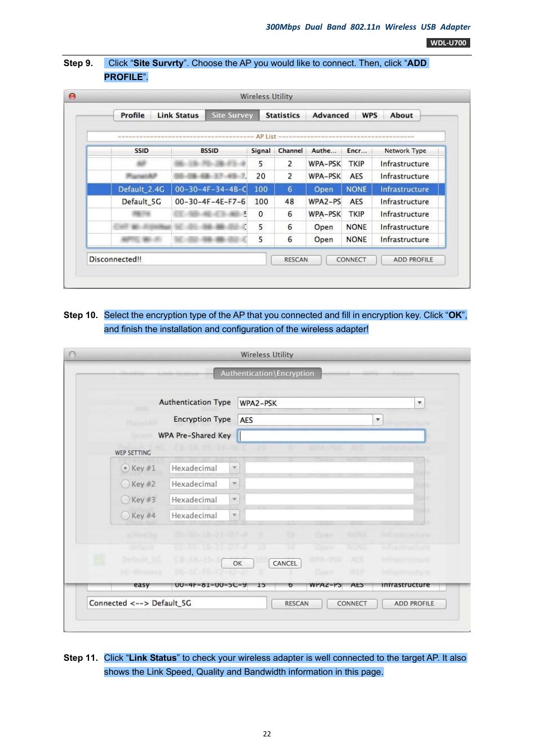Select the Key #2 radio button

pos(125,484)
